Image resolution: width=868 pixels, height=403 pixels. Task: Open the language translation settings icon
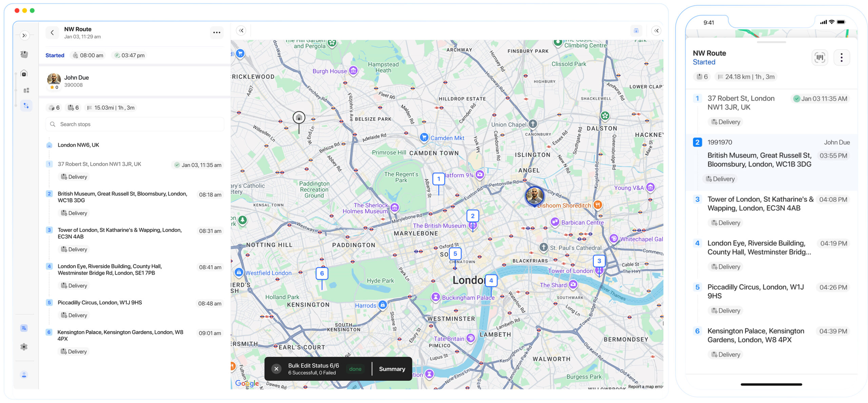pos(24,328)
